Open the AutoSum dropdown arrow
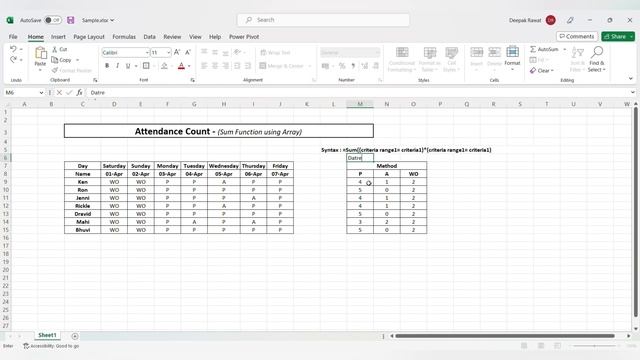The image size is (640, 360). tap(564, 49)
